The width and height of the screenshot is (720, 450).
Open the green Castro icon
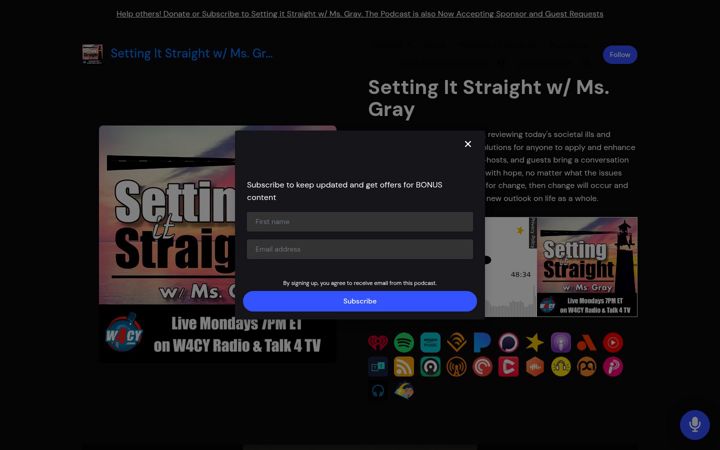click(x=430, y=367)
